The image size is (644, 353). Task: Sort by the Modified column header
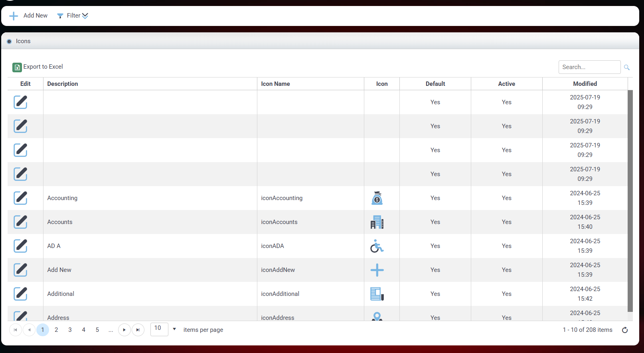[x=585, y=84]
